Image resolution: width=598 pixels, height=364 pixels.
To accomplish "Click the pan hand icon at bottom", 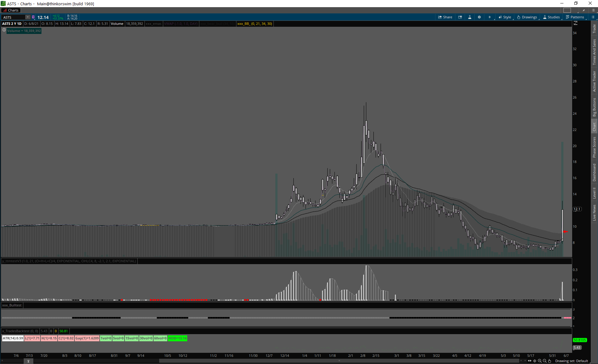I will click(x=550, y=361).
